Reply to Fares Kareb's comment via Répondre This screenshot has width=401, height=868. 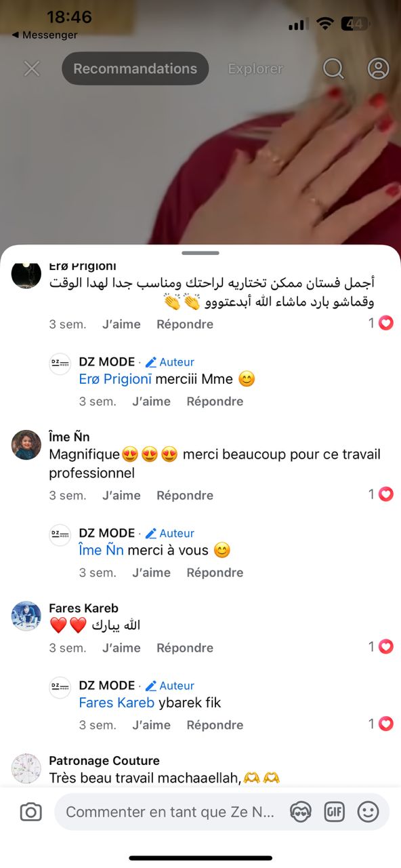click(185, 648)
